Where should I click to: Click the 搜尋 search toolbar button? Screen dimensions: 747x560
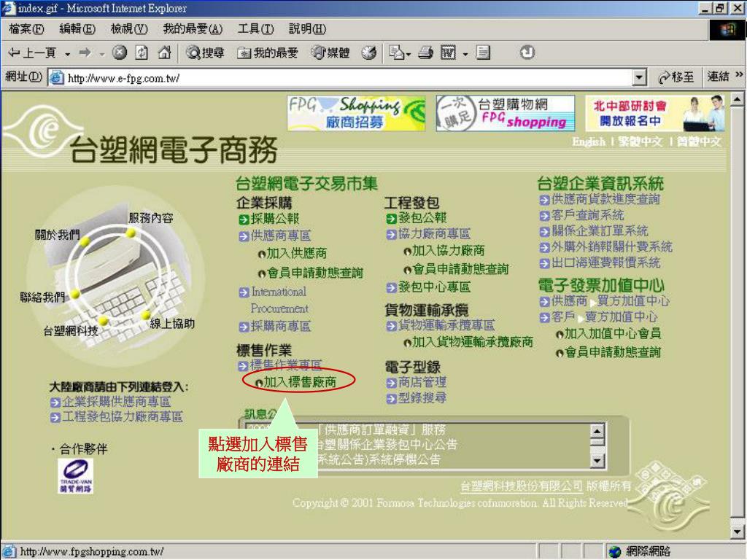click(x=205, y=52)
